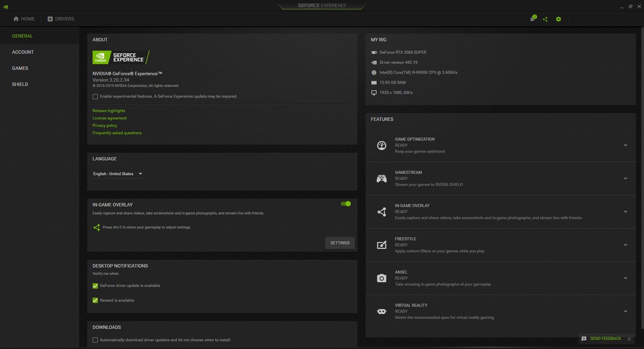Click the GeForce Experience logo in About

[x=121, y=57]
